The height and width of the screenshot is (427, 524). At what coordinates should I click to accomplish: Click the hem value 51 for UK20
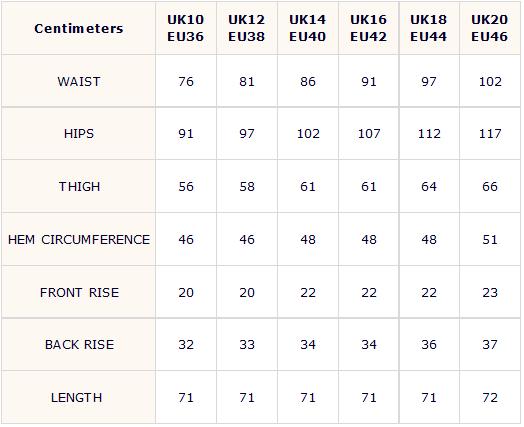pos(490,240)
